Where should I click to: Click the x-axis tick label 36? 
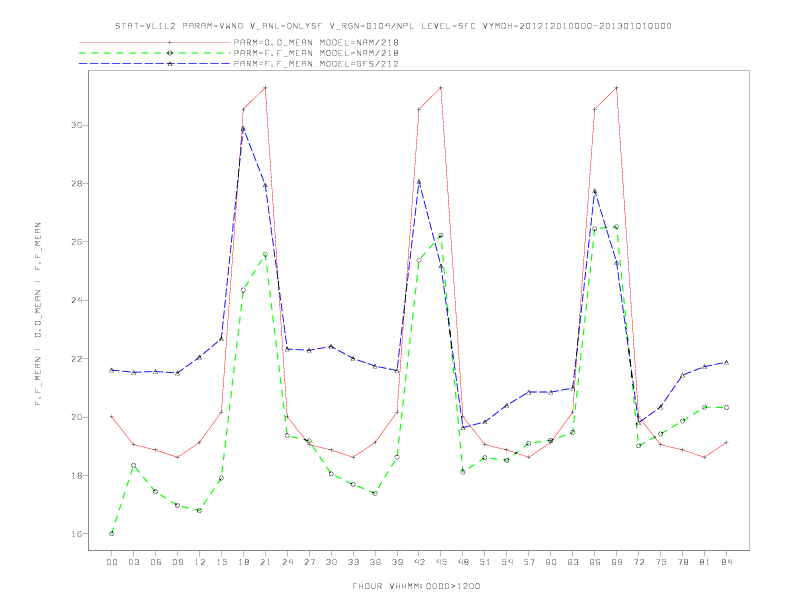(375, 562)
